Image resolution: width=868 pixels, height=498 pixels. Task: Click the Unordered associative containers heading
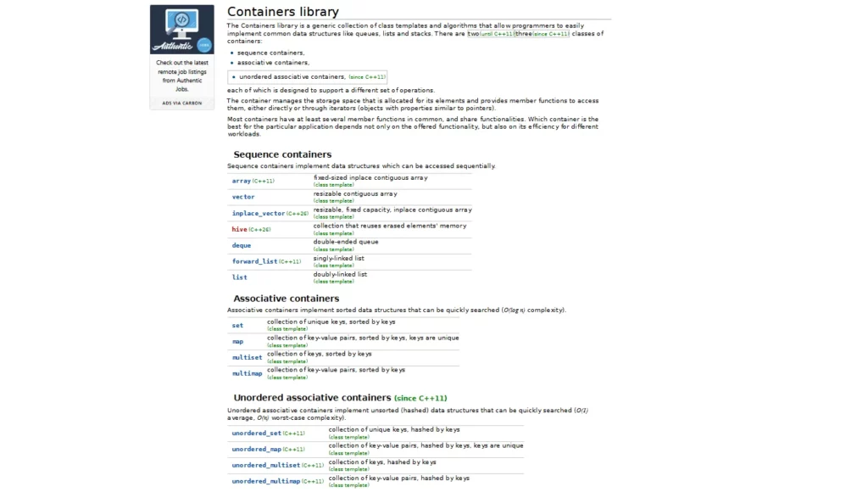coord(312,397)
